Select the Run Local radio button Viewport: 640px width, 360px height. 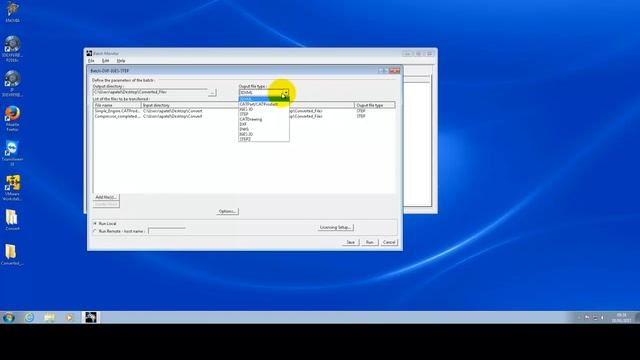pos(95,224)
